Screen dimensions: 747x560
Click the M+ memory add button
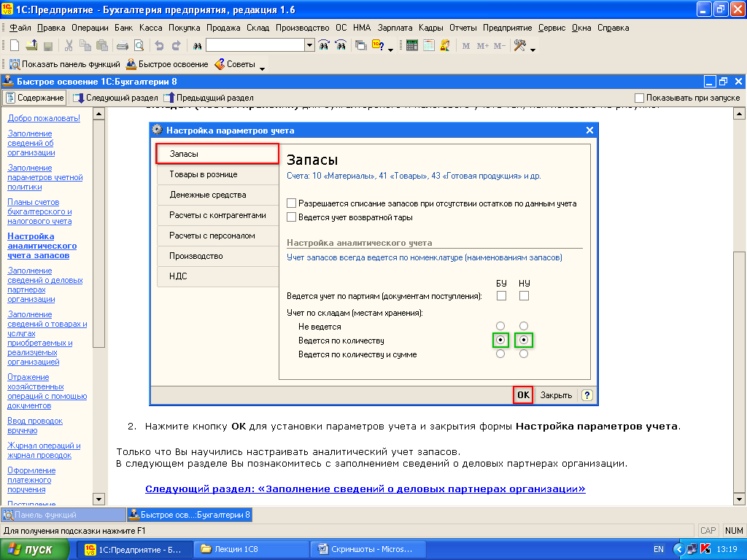pyautogui.click(x=483, y=46)
